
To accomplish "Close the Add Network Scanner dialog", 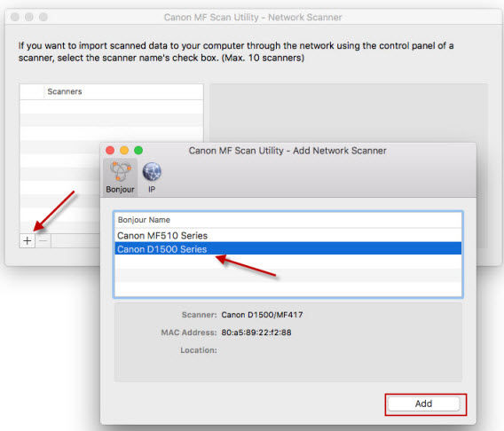I will click(x=110, y=150).
